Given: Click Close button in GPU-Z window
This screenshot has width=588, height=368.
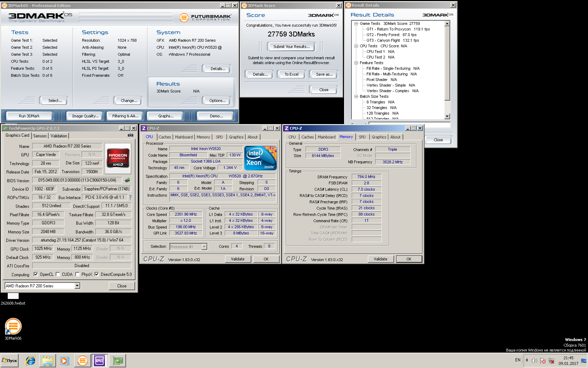Looking at the screenshot, I should pos(122,286).
